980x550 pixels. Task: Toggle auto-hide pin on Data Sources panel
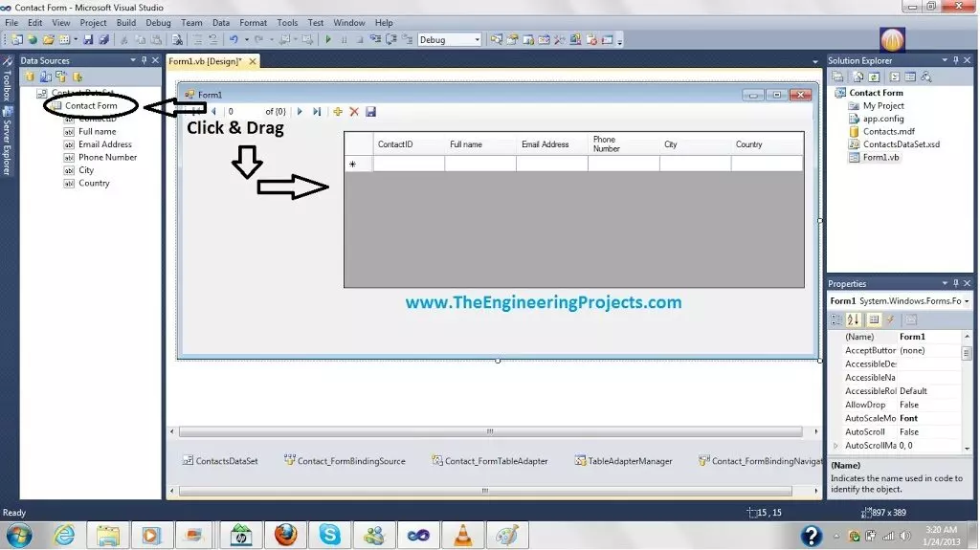[144, 61]
